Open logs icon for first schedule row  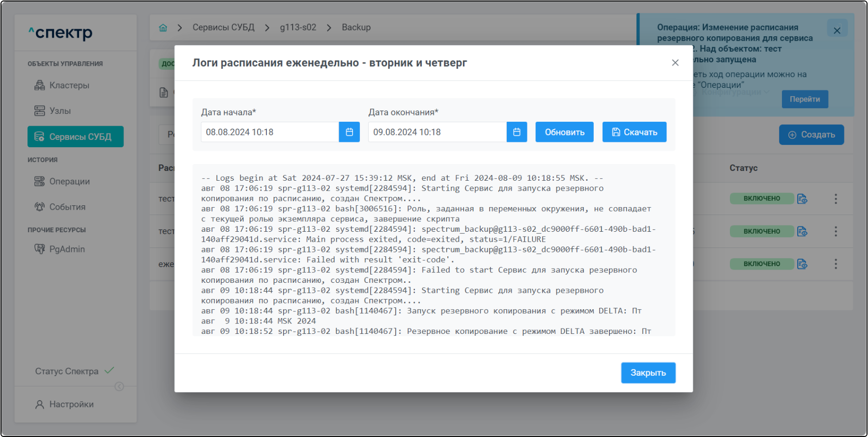pos(802,199)
